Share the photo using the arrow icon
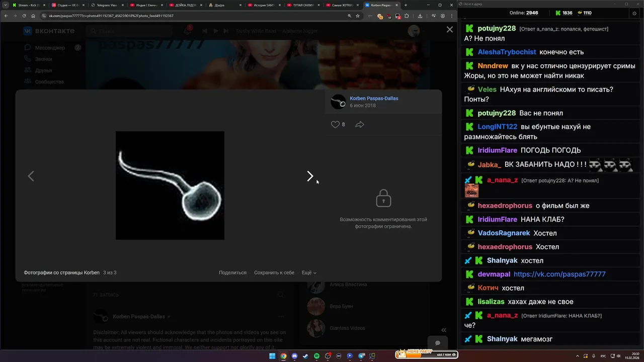The image size is (644, 362). (x=360, y=124)
